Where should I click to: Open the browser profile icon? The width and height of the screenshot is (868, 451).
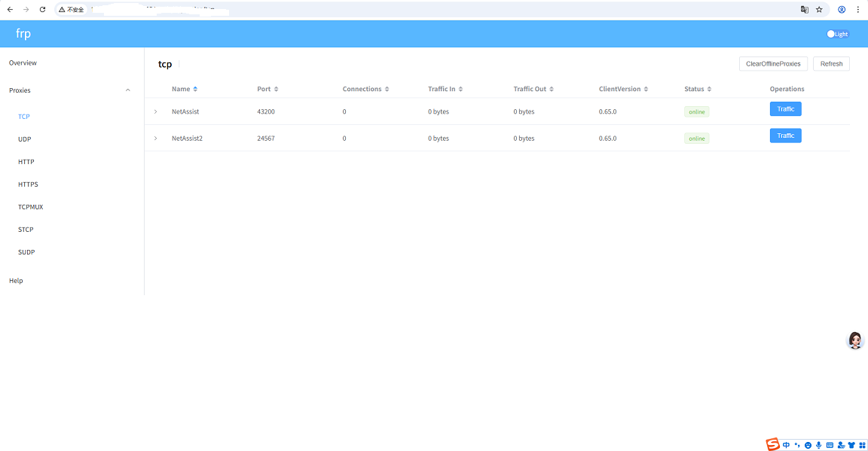coord(842,10)
